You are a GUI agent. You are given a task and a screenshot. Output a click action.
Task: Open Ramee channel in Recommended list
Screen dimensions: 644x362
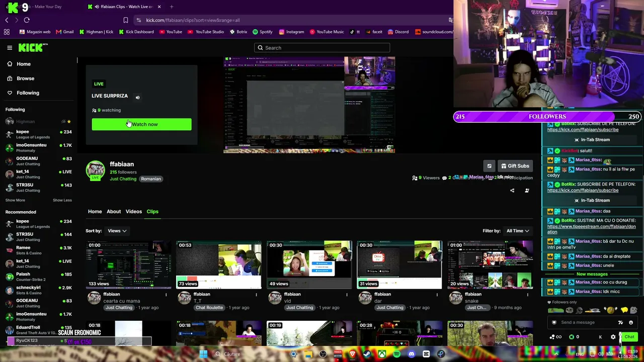tap(39, 250)
